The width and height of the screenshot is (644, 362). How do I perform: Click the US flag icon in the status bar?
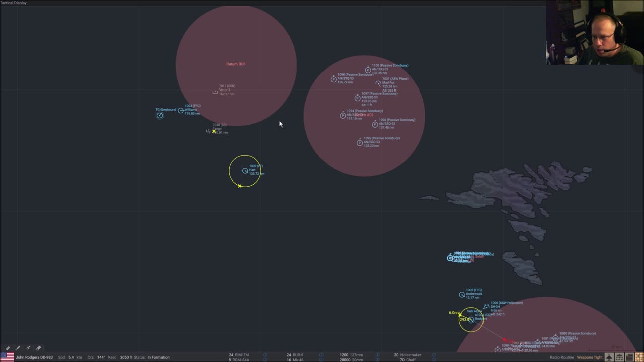(7, 357)
